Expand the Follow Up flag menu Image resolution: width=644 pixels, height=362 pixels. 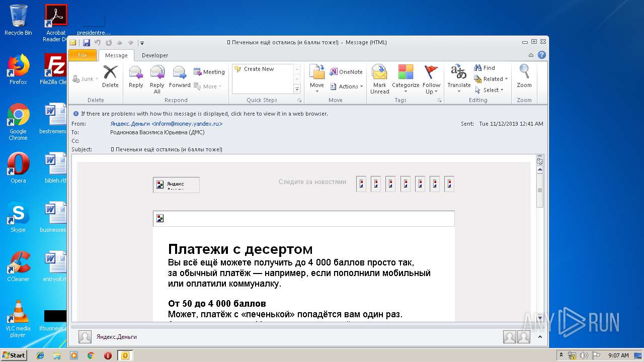pos(431,79)
